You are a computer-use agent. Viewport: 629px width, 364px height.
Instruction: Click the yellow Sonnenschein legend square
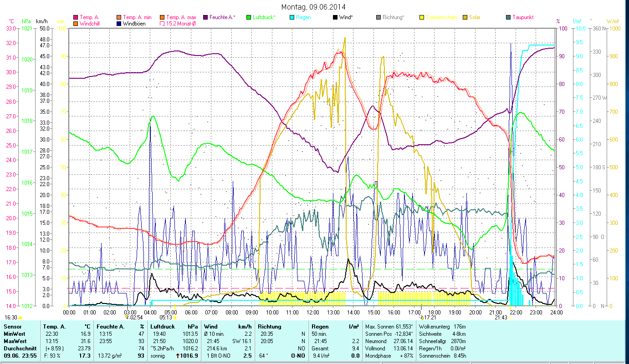[x=422, y=17]
